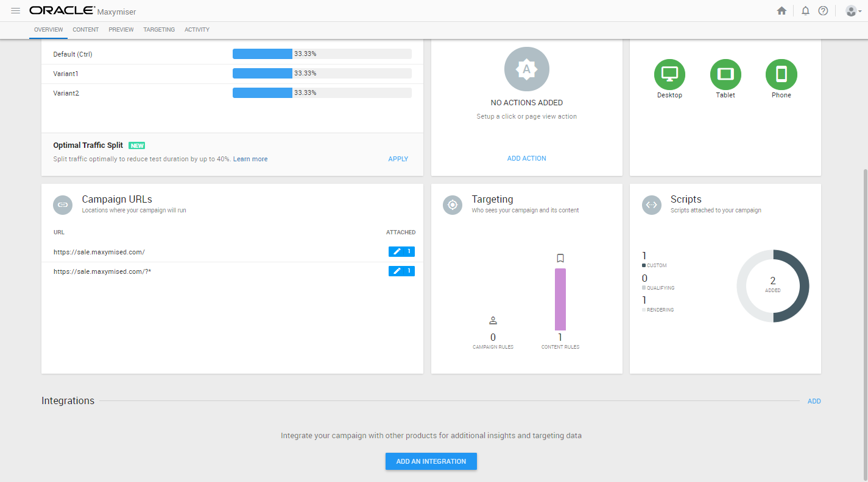868x482 pixels.
Task: Click the Add An Integration button
Action: [x=431, y=461]
